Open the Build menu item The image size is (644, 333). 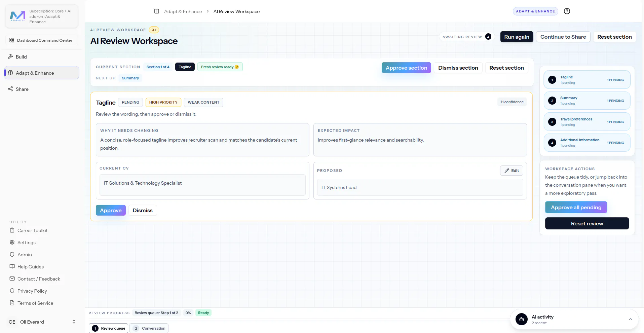pyautogui.click(x=42, y=57)
